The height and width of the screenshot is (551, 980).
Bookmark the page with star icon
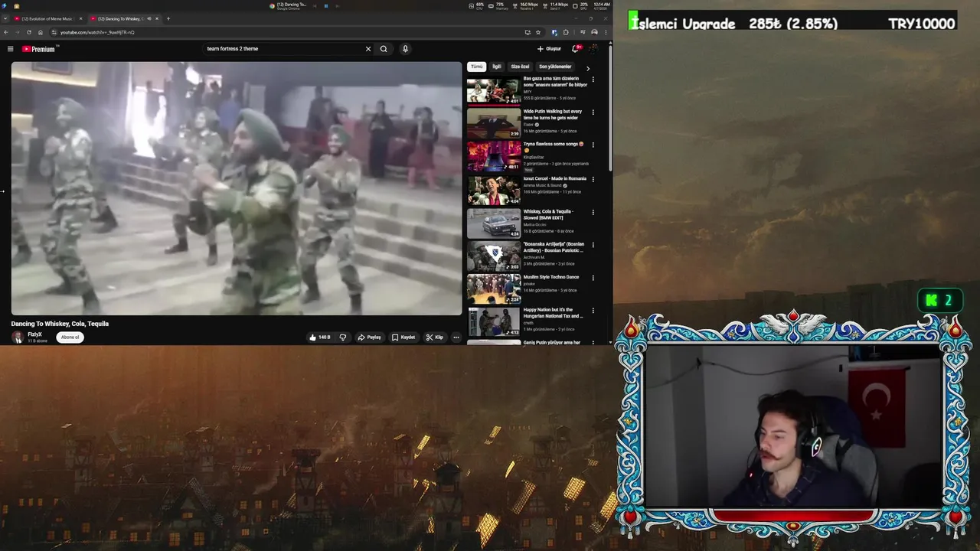(x=538, y=32)
